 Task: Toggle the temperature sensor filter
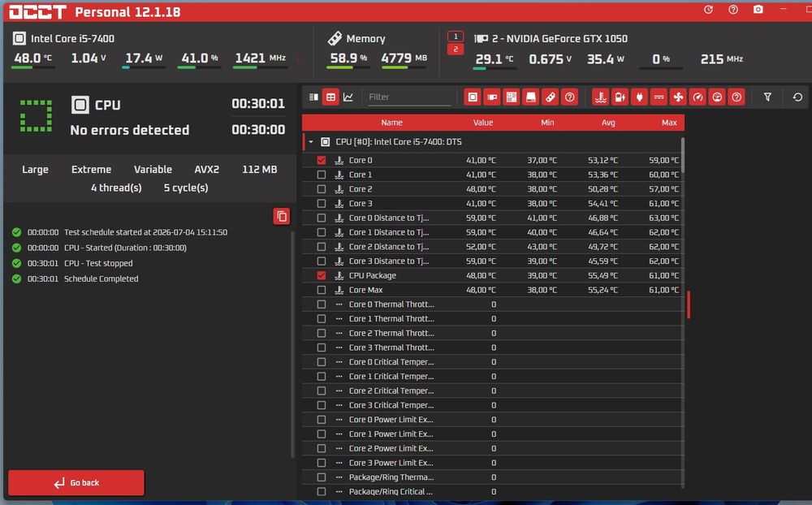(x=600, y=97)
